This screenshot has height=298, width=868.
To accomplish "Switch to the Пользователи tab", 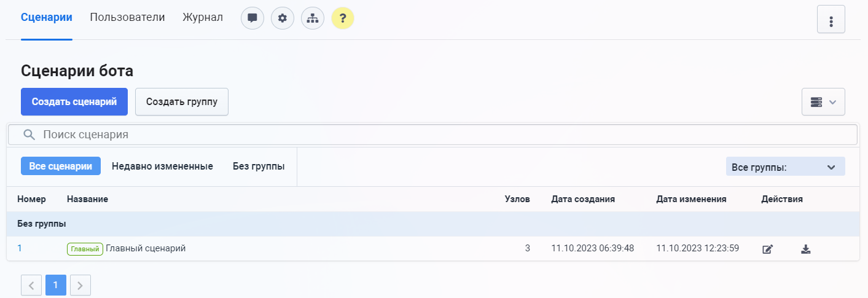I will pos(127,17).
